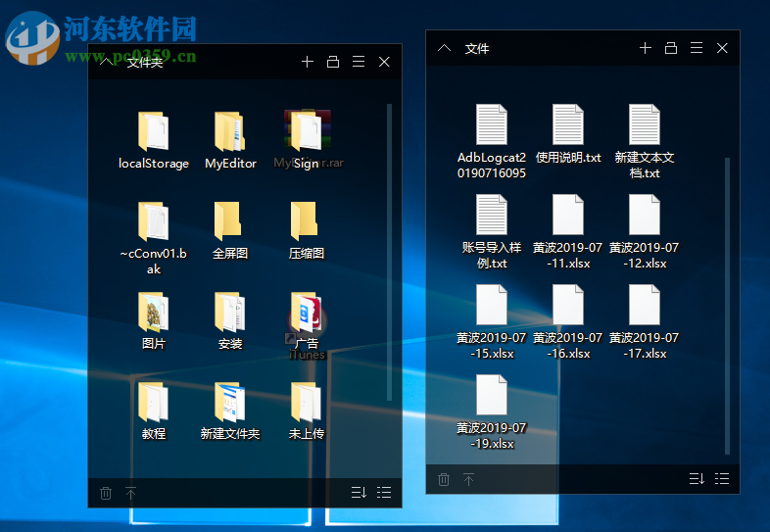Open sort options in the 文件夹 panel
Screen dimensions: 770x532
359,492
